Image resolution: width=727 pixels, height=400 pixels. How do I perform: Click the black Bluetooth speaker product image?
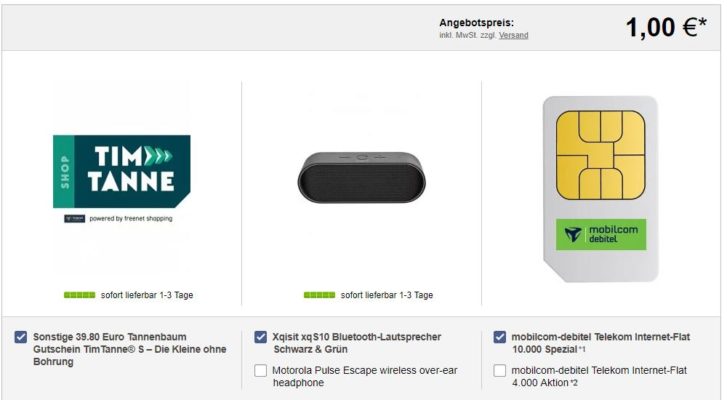(361, 177)
